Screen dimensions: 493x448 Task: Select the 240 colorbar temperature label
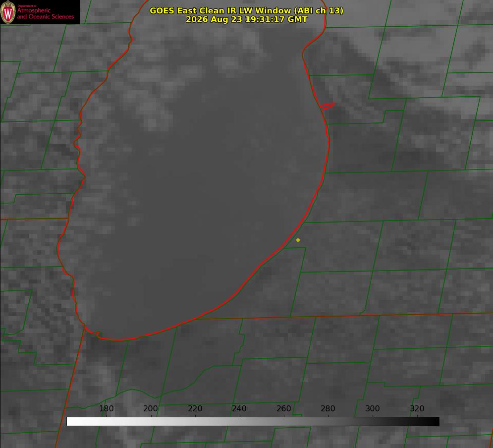(x=239, y=408)
